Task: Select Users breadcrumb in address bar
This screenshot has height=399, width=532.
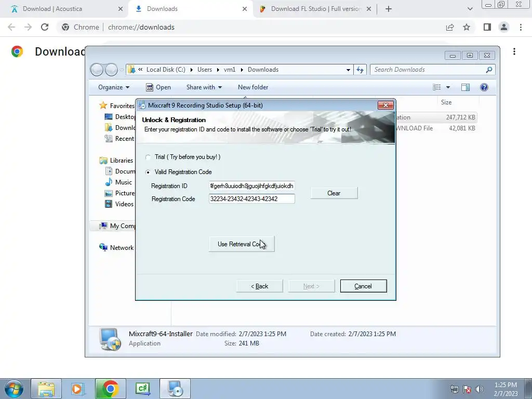Action: [x=205, y=70]
